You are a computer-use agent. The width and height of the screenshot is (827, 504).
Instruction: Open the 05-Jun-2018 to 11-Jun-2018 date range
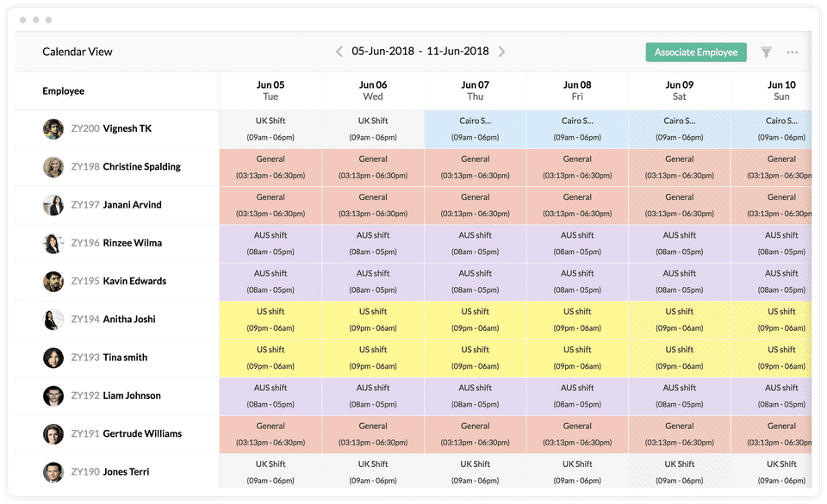pos(420,52)
